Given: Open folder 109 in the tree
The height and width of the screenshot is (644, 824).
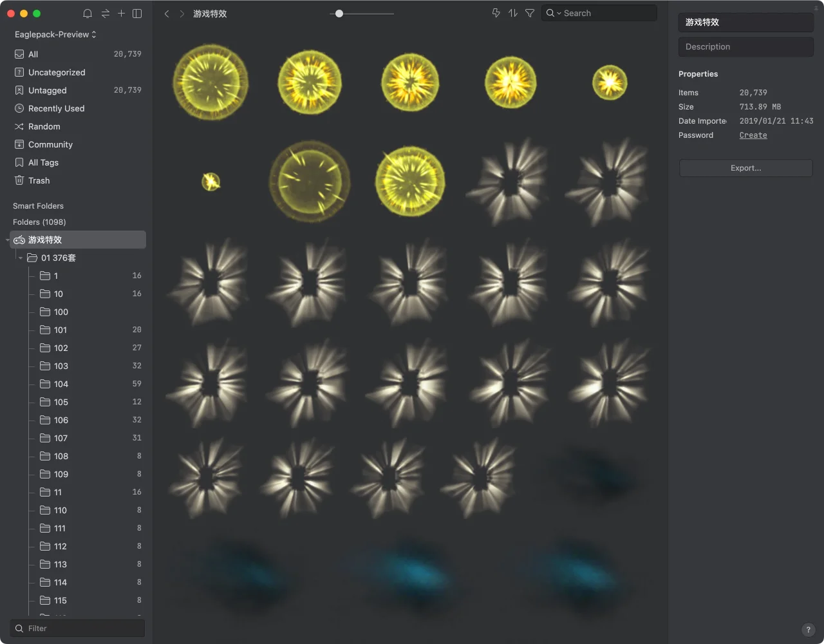Looking at the screenshot, I should point(77,474).
